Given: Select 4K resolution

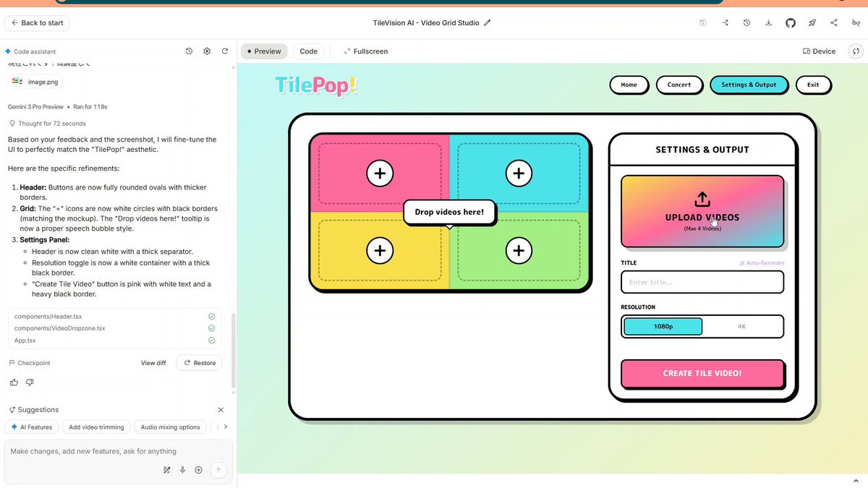Looking at the screenshot, I should point(741,327).
